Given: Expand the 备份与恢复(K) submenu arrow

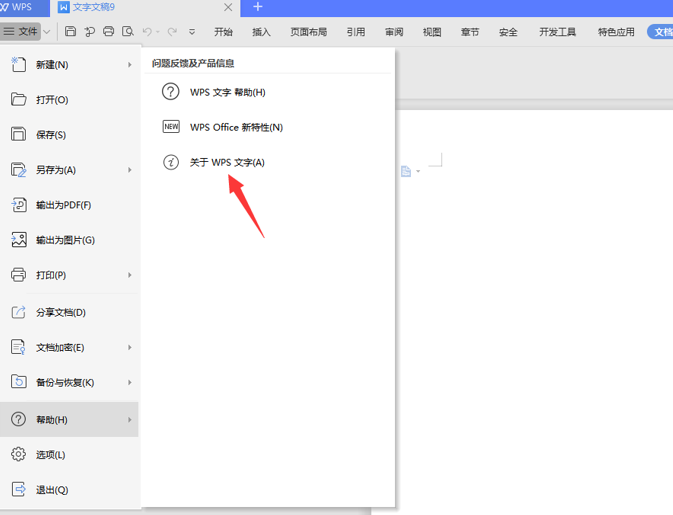Looking at the screenshot, I should pos(130,382).
